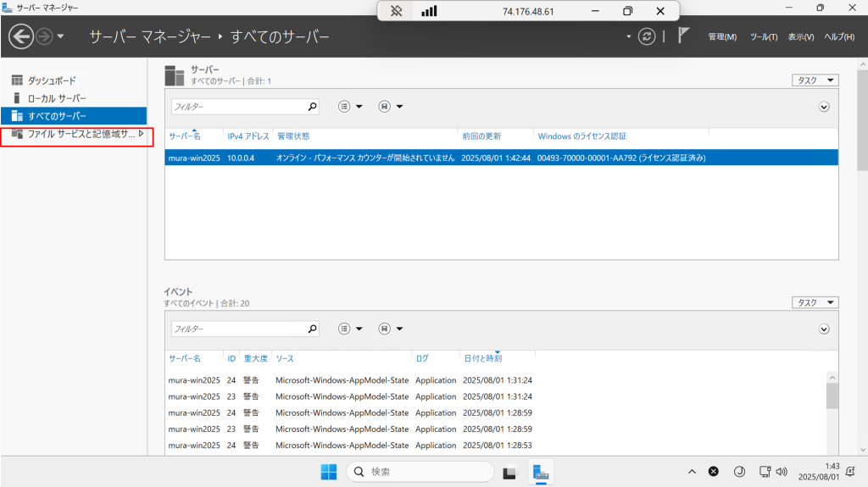This screenshot has width=868, height=487.
Task: Sort events by ID column header
Action: click(x=231, y=358)
